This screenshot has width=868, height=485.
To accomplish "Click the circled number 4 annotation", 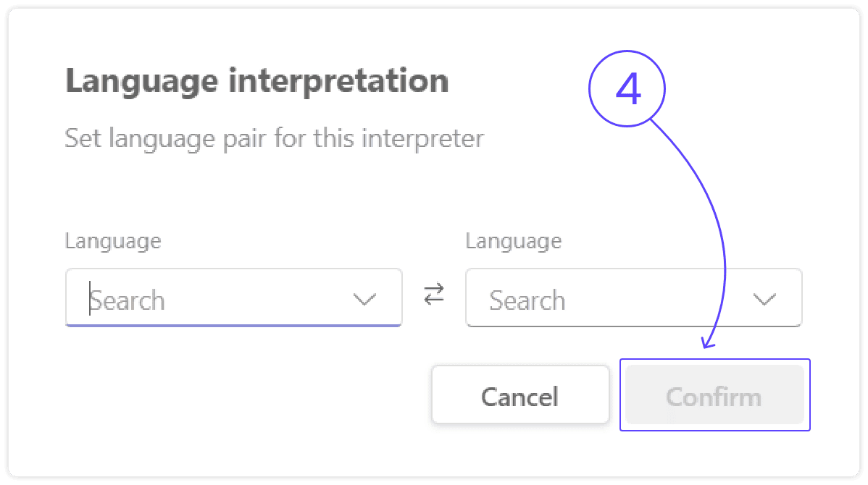I will 627,88.
